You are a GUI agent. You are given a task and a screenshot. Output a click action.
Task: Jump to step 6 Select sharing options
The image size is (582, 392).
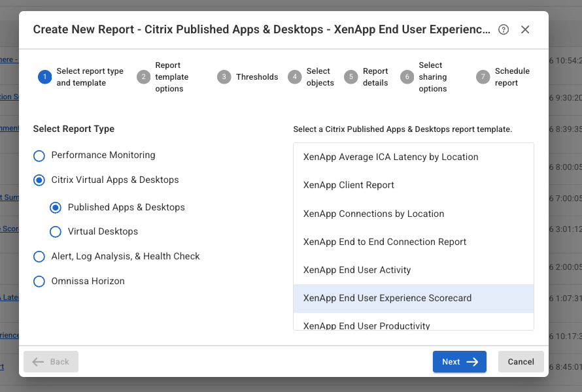pos(424,77)
